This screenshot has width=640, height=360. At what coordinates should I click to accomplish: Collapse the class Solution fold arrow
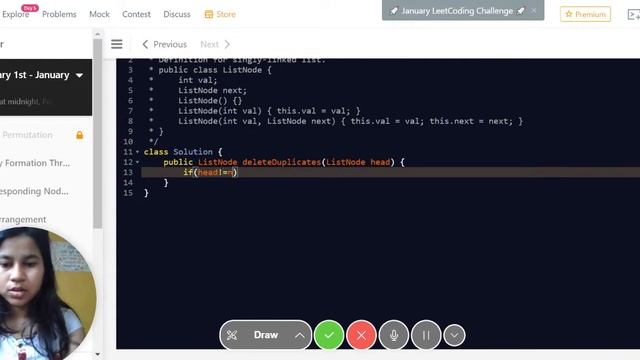[137, 152]
